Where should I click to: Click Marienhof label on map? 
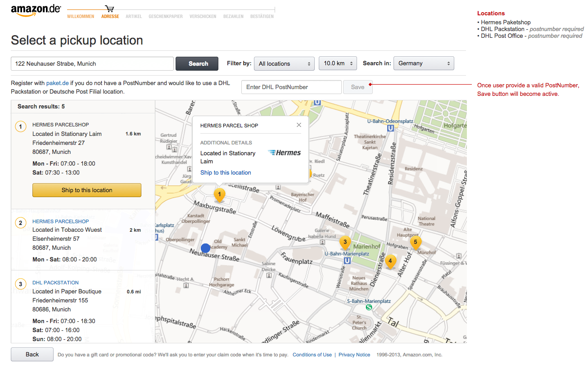367,247
